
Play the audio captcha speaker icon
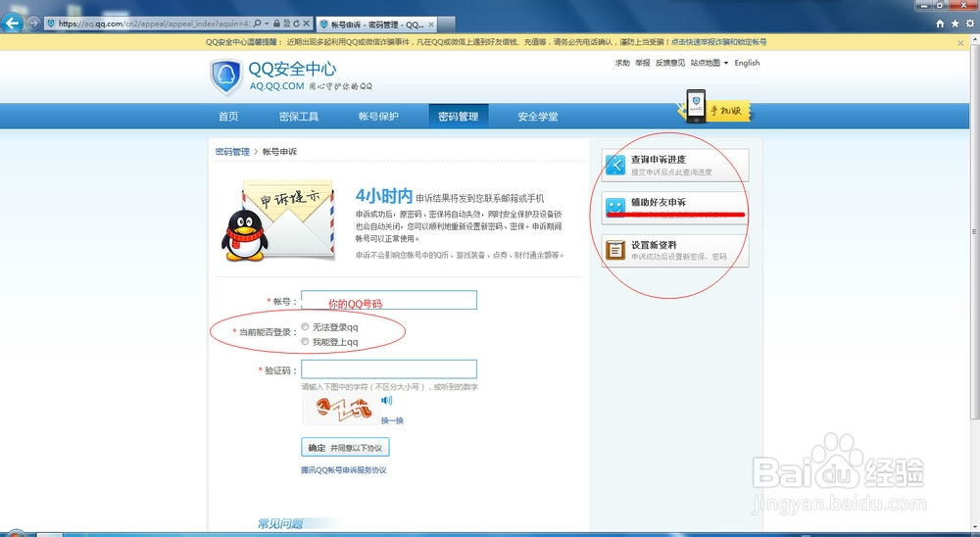pos(387,400)
